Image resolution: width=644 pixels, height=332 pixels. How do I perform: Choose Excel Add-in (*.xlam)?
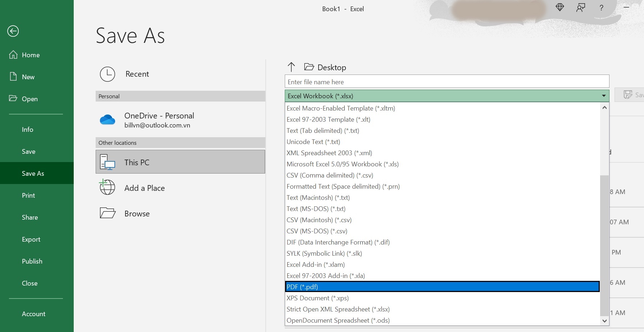point(442,264)
